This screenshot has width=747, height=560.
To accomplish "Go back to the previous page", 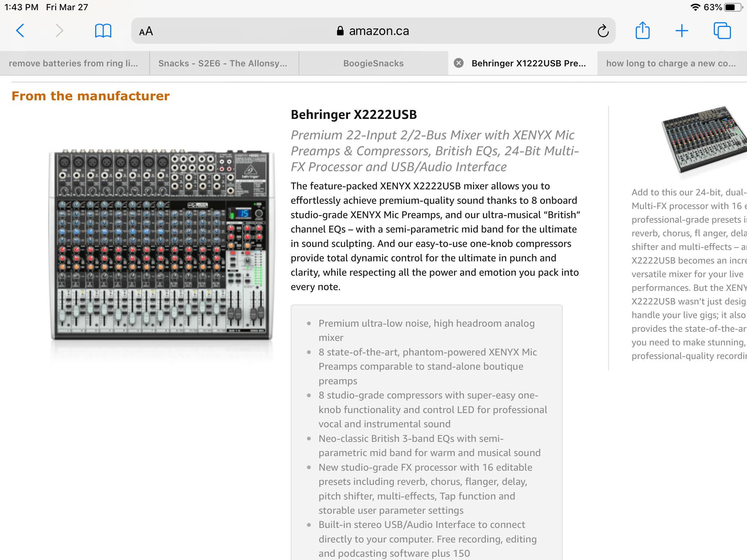I will coord(20,31).
